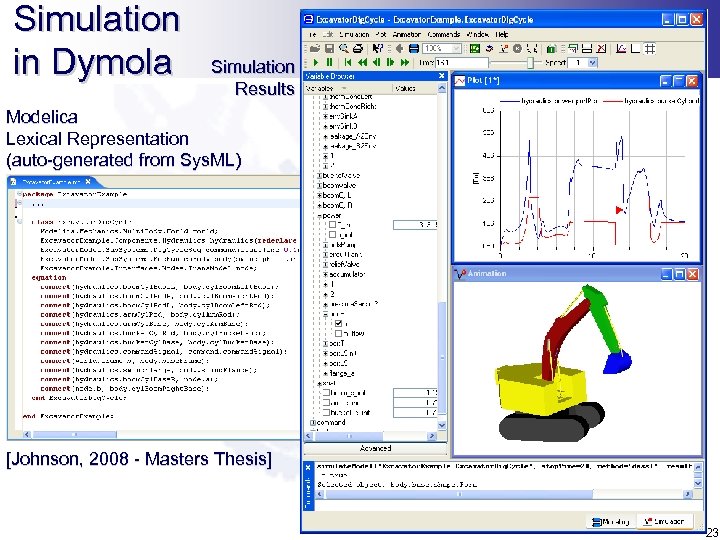
Task: Expand the tree node directly below the m_flow checkbox
Action: (x=326, y=343)
